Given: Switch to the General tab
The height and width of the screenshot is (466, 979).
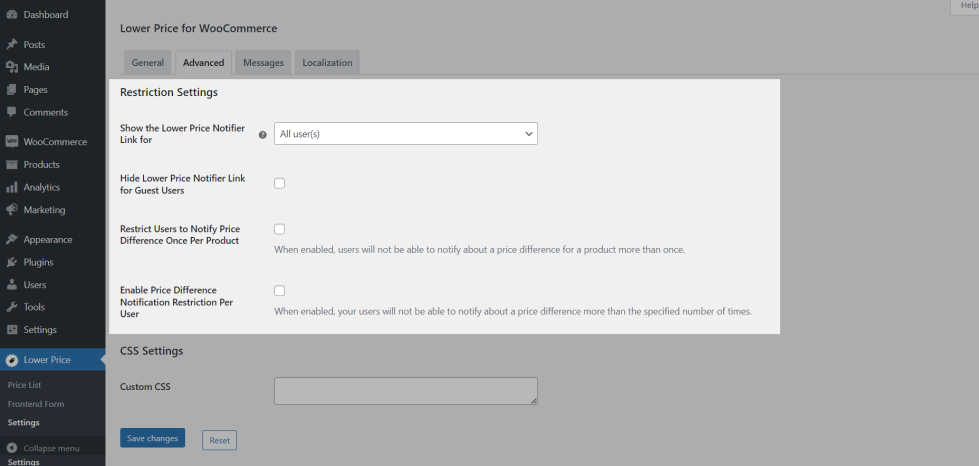Looking at the screenshot, I should [x=148, y=63].
